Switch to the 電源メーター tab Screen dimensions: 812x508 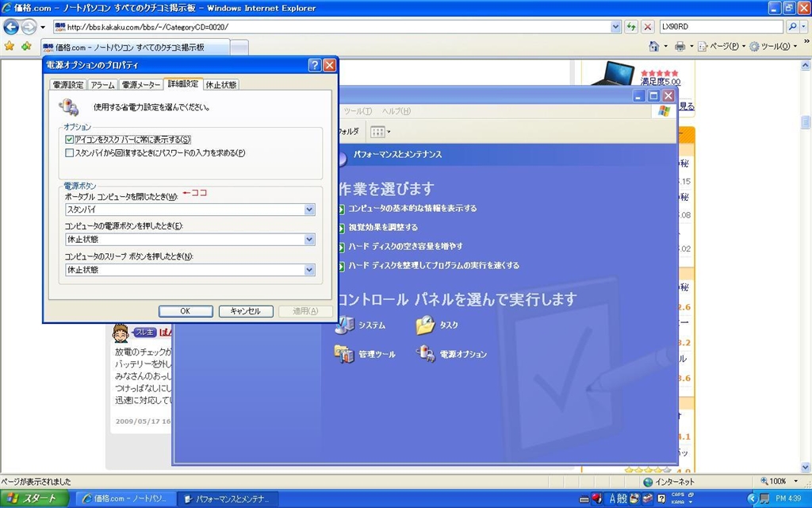tap(141, 84)
